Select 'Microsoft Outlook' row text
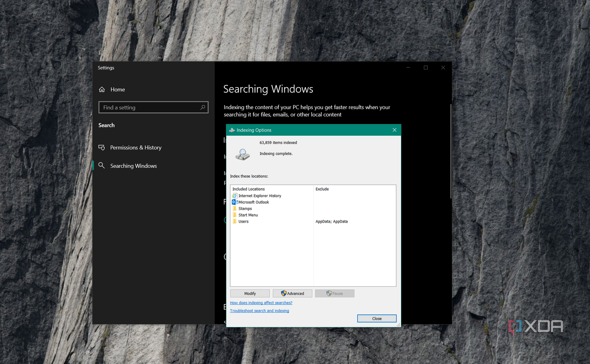Viewport: 590px width, 364px height. tap(254, 202)
